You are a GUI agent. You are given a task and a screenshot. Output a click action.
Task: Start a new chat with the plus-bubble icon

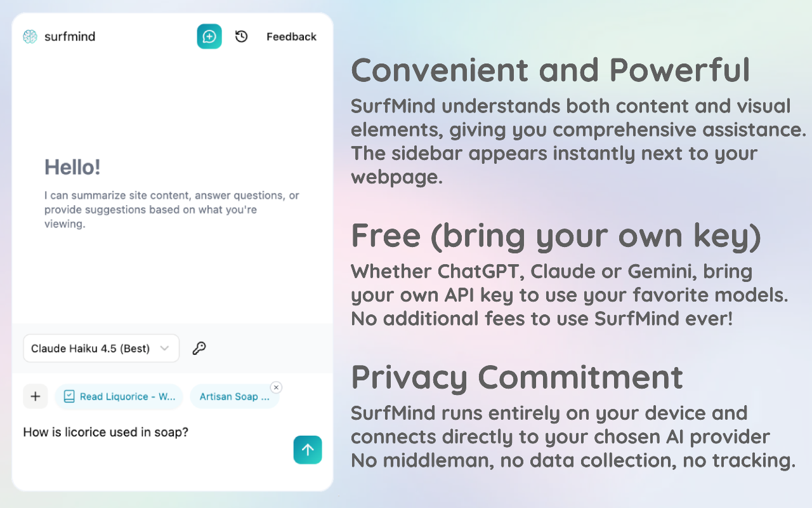pos(209,37)
